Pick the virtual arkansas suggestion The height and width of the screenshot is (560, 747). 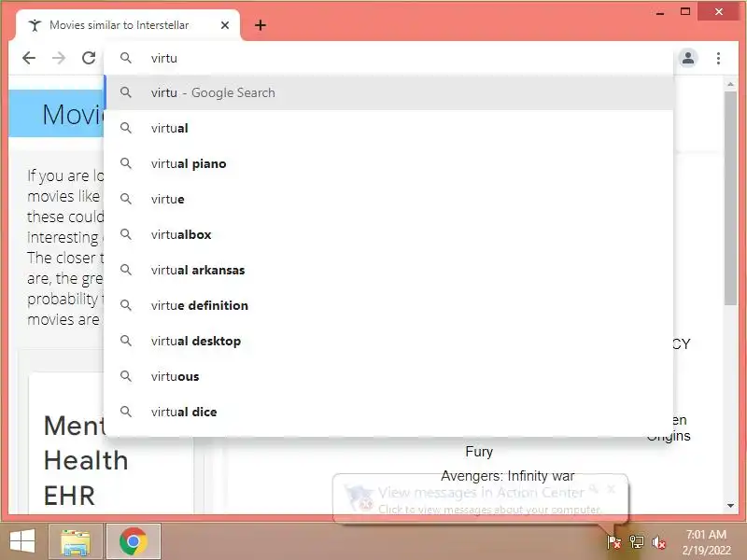point(388,270)
